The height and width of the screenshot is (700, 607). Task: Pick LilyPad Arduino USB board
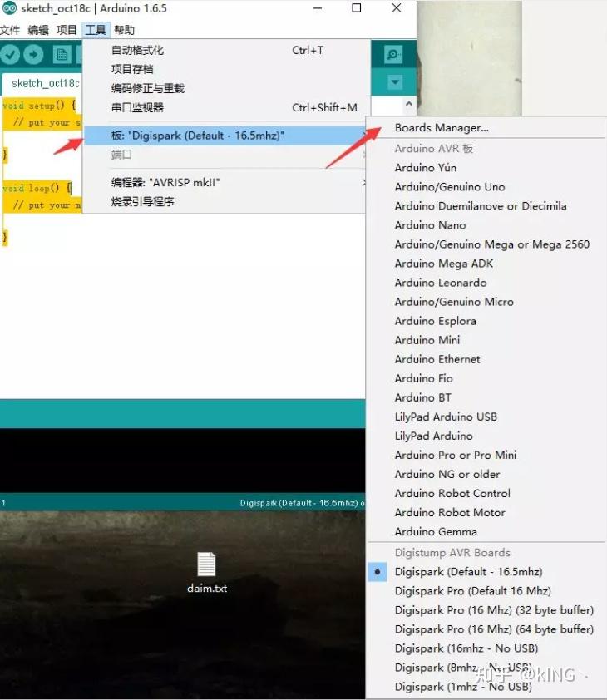click(x=486, y=417)
